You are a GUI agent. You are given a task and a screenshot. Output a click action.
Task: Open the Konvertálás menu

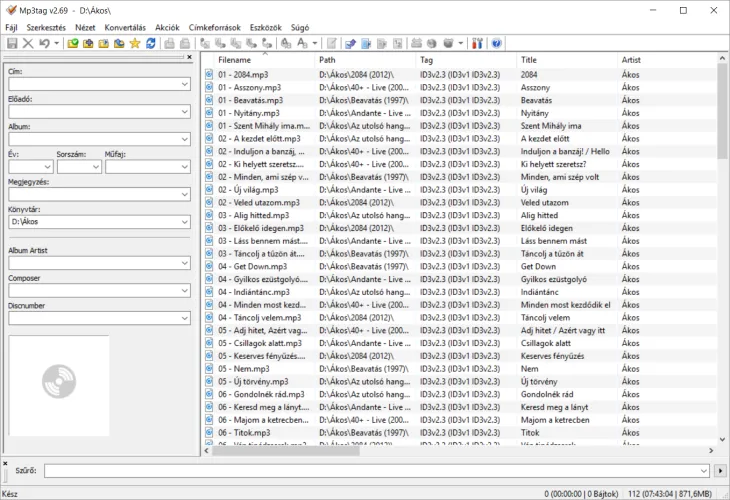pos(125,27)
